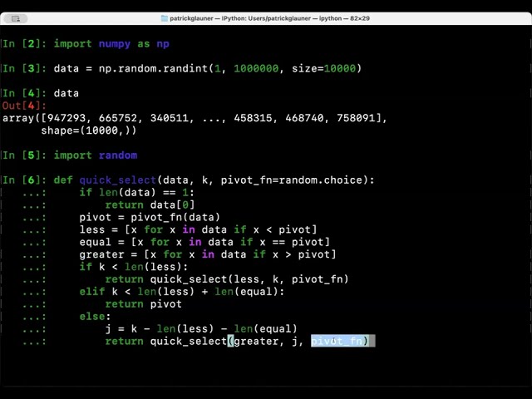532x399 pixels.
Task: Click the array value 758091
Action: 356,118
